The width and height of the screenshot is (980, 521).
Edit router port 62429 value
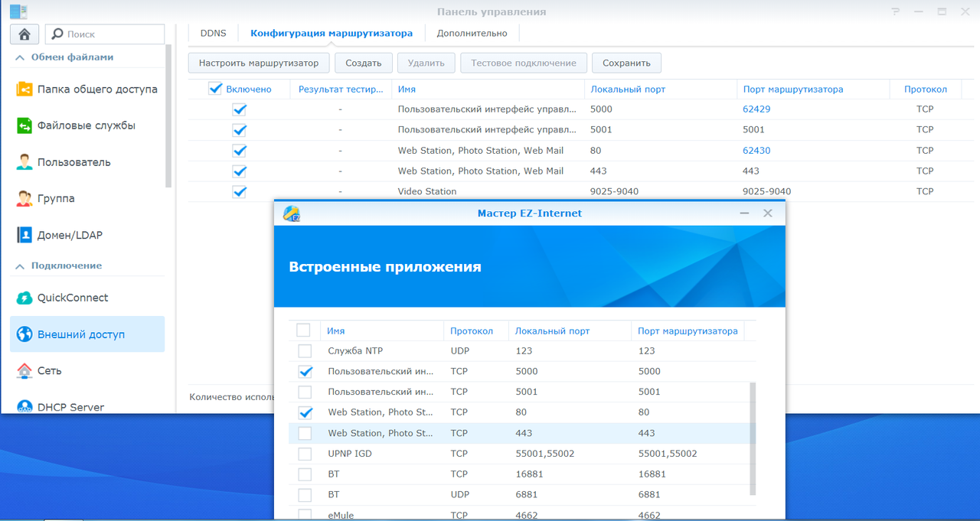(756, 109)
